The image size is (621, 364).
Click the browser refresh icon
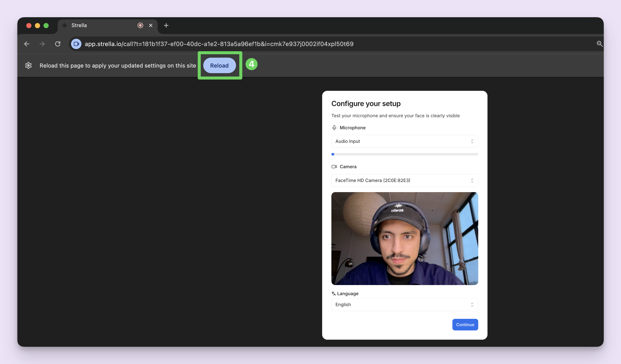(x=58, y=44)
